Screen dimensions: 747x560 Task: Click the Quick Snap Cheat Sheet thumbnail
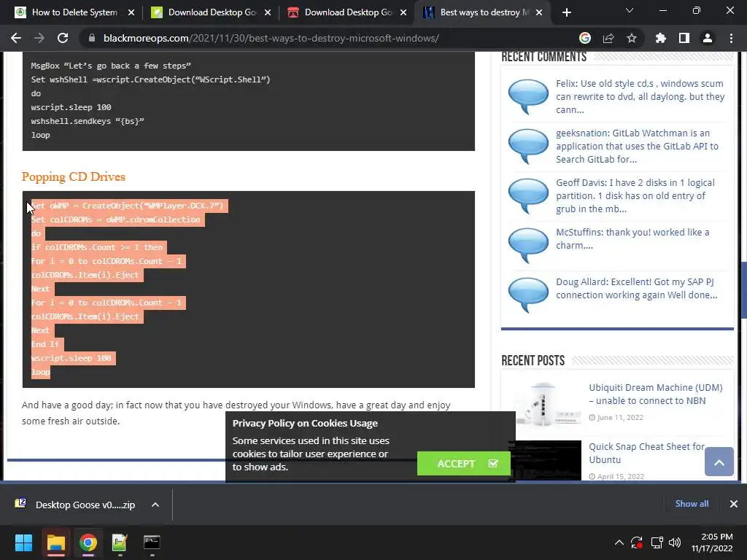pos(544,460)
